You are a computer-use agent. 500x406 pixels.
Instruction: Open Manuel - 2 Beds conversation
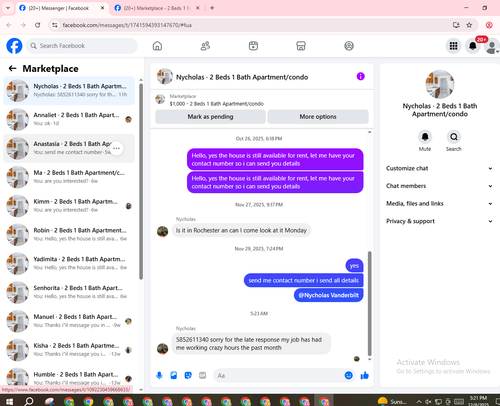pyautogui.click(x=69, y=321)
